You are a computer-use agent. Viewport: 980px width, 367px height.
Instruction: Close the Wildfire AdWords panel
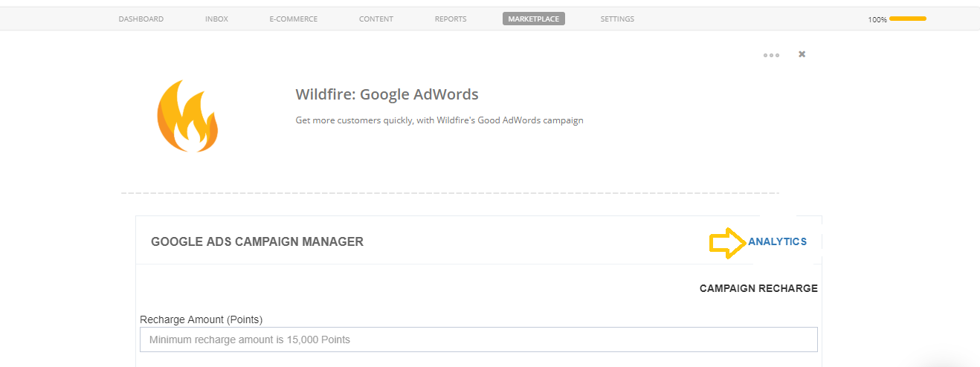[x=802, y=54]
